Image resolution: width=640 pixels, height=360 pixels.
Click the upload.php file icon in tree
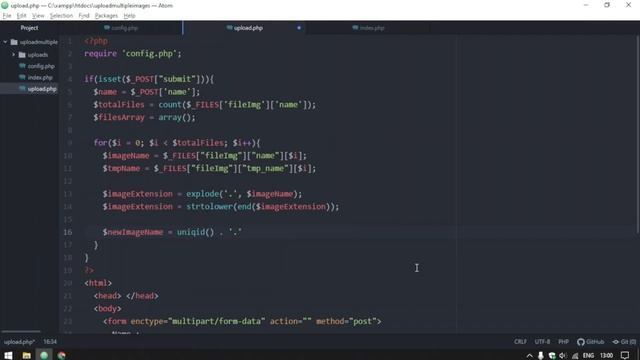point(22,89)
